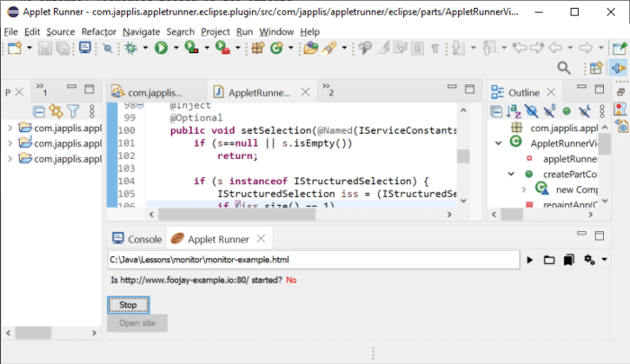Image resolution: width=630 pixels, height=364 pixels.
Task: Click the Run External Tools icon
Action: coord(222,48)
